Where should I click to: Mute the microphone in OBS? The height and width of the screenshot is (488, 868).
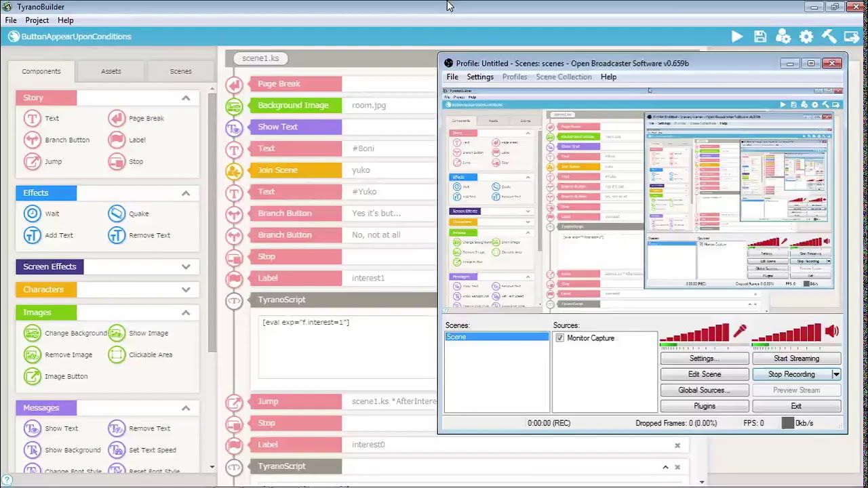740,331
